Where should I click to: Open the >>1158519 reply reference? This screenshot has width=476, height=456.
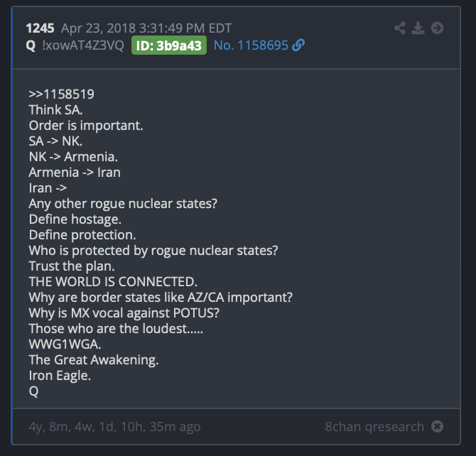tap(61, 94)
